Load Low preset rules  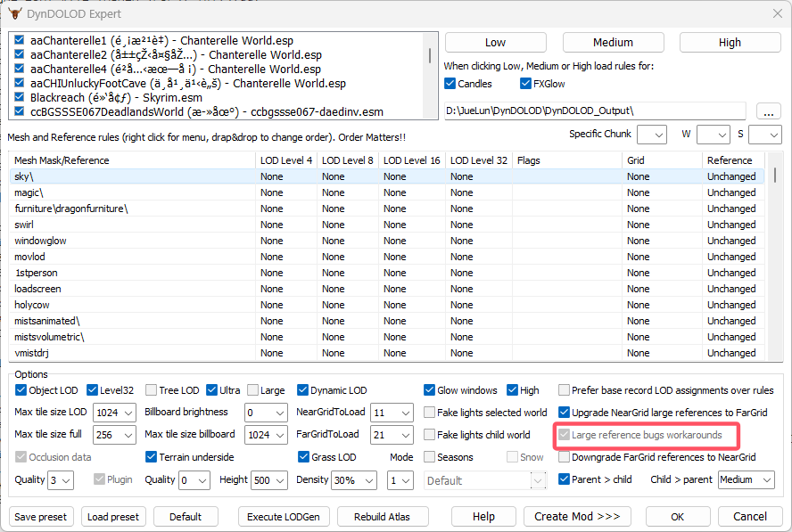tap(495, 43)
